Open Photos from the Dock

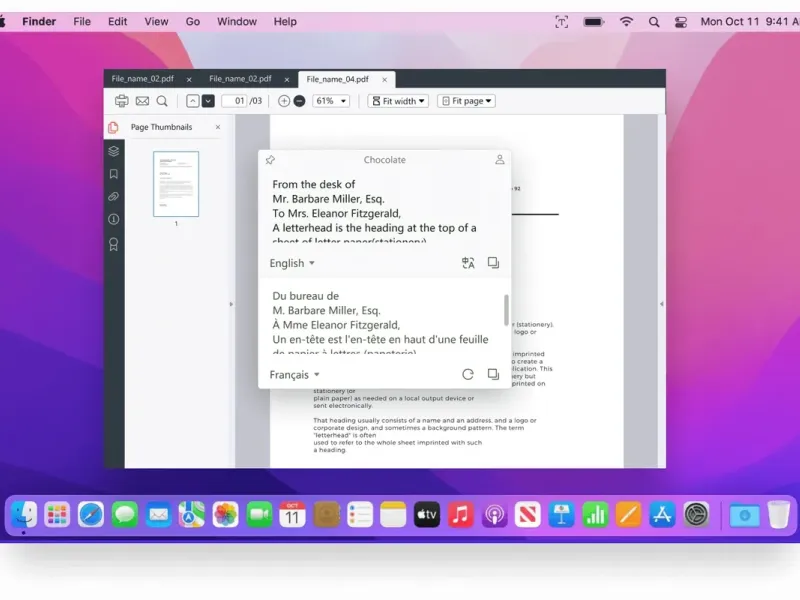point(226,514)
